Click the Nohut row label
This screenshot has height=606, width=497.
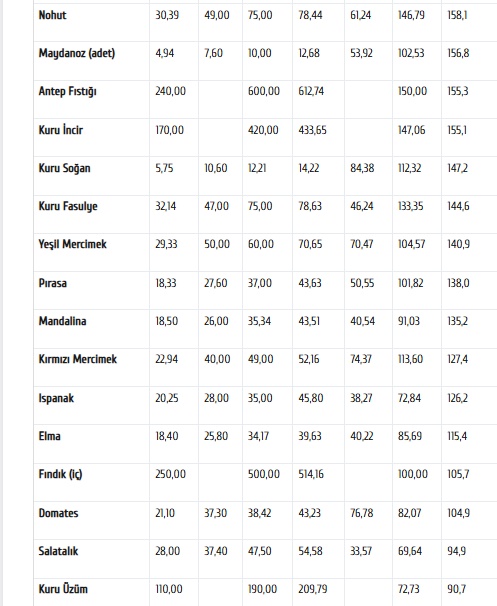pos(52,15)
